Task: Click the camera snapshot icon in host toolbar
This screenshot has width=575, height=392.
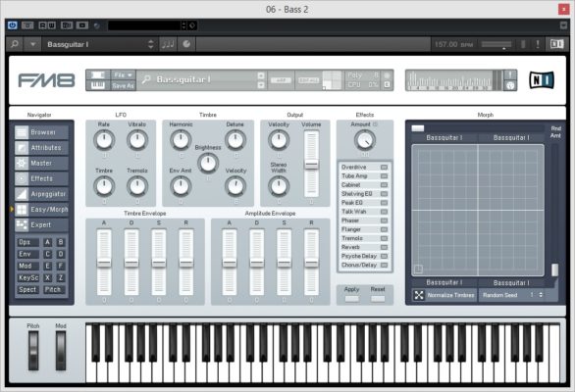Action: click(82, 25)
